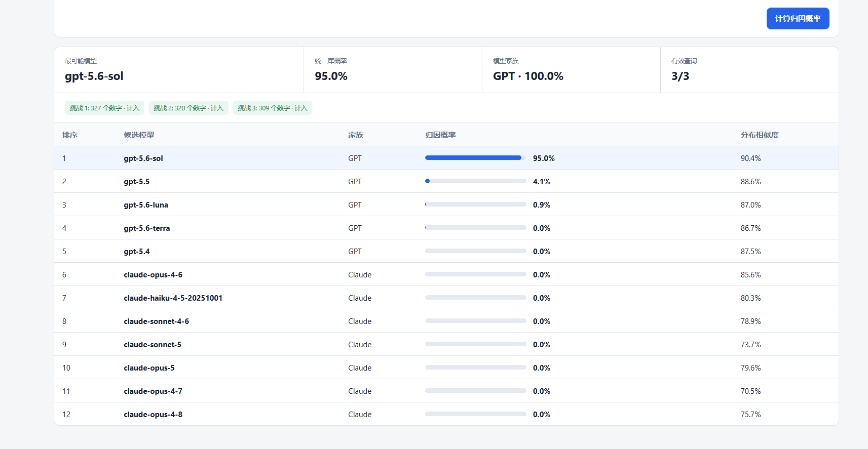Image resolution: width=868 pixels, height=449 pixels.
Task: Click the Claude family cell for claude-opus-4-8
Action: click(360, 415)
